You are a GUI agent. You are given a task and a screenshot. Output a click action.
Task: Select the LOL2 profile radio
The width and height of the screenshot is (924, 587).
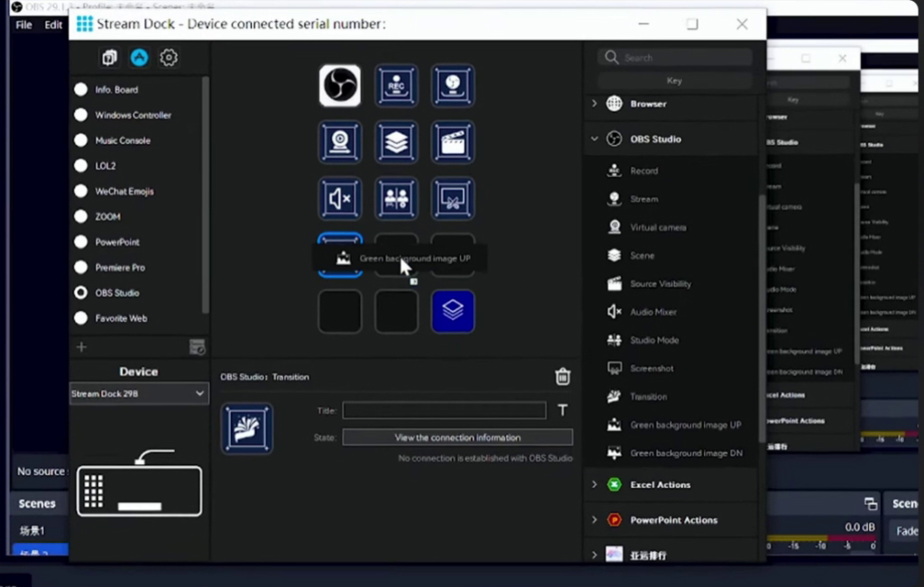[80, 165]
